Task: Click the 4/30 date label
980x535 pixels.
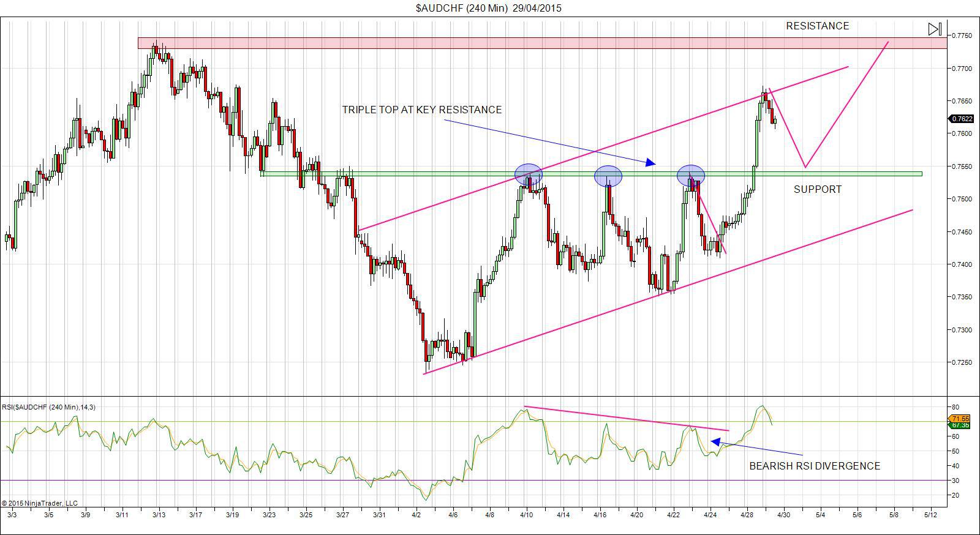Action: [x=783, y=515]
